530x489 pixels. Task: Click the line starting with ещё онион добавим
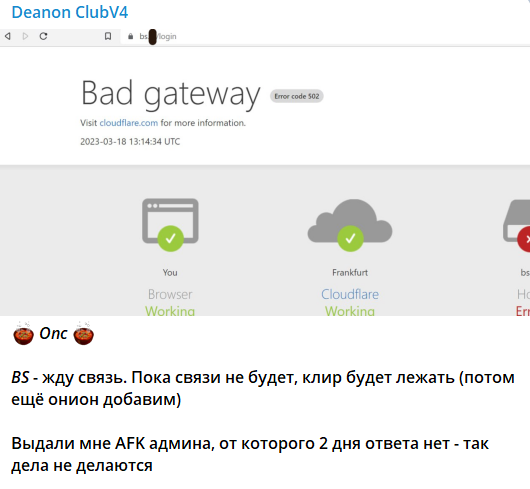click(x=96, y=399)
